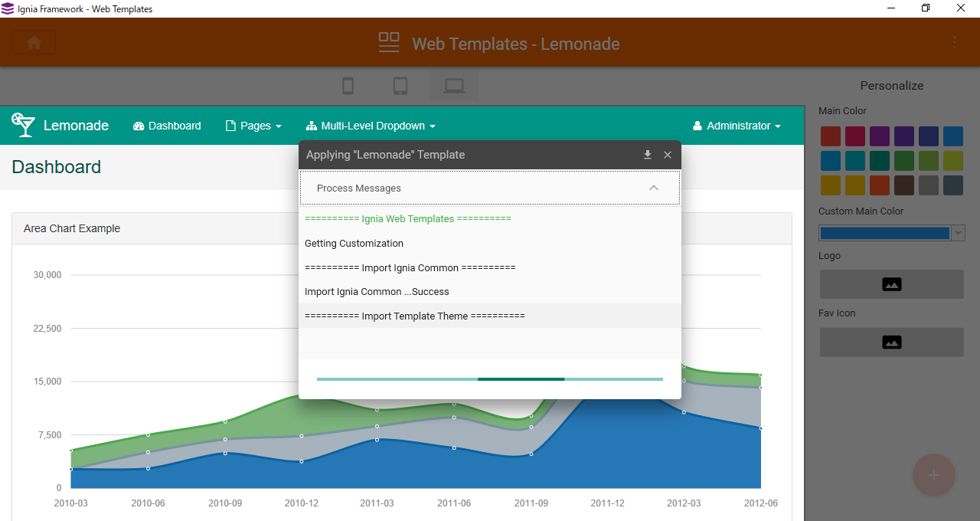
Task: Select the deep purple main color swatch
Action: pos(904,136)
